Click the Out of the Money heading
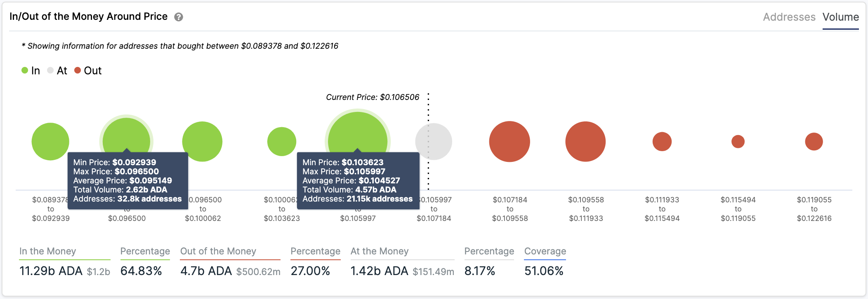Screen dimensions: 868x299 coord(218,251)
